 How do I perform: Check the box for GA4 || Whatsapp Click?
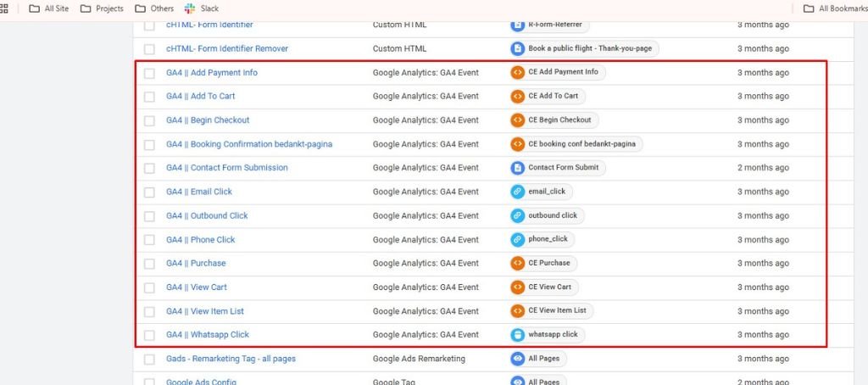(149, 335)
